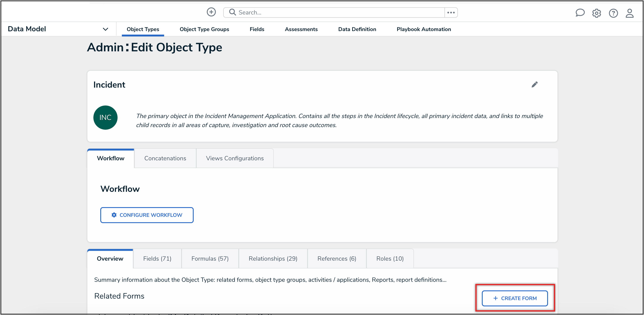Open the chat messages icon
Screen dimensions: 644x315
coord(580,13)
